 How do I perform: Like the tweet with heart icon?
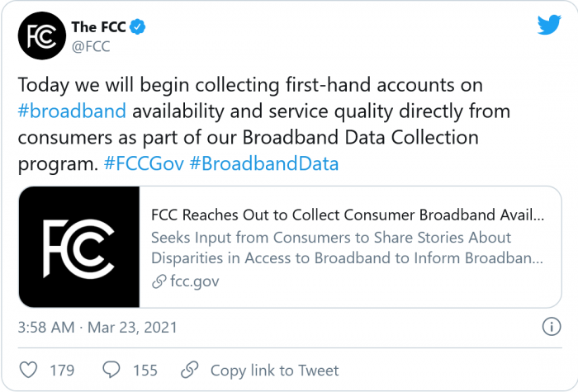[x=29, y=369]
